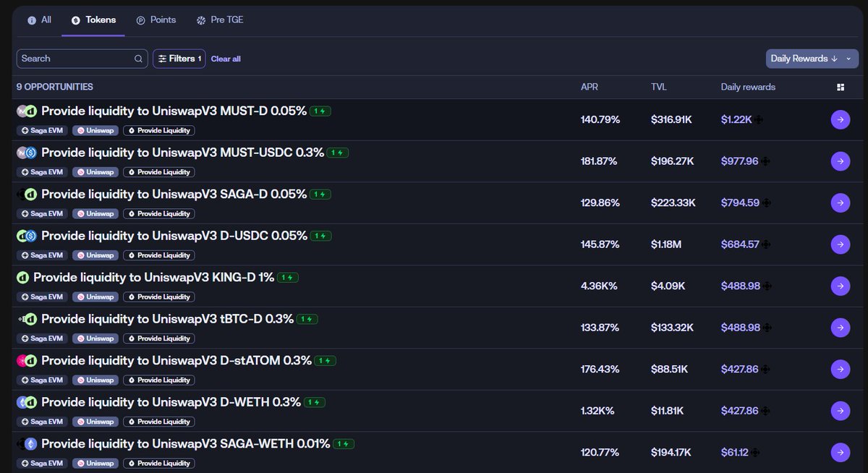This screenshot has height=473, width=868.
Task: Open Provide liquidity to UniswapV3 SAGA-D 0.05%
Action: [174, 195]
